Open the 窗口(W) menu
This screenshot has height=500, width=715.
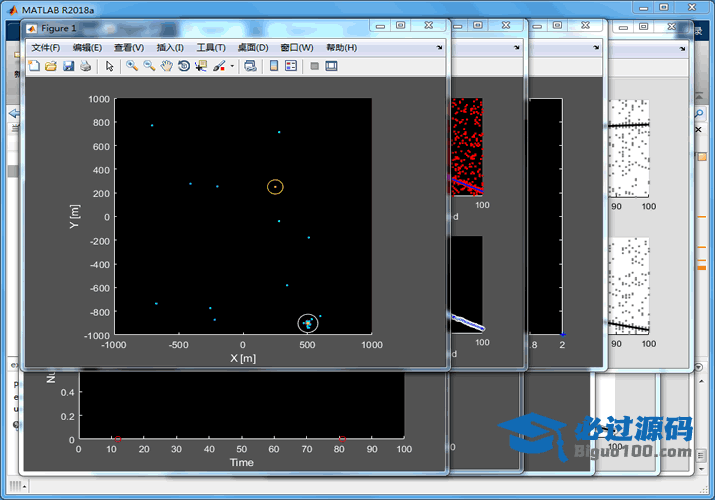[297, 47]
